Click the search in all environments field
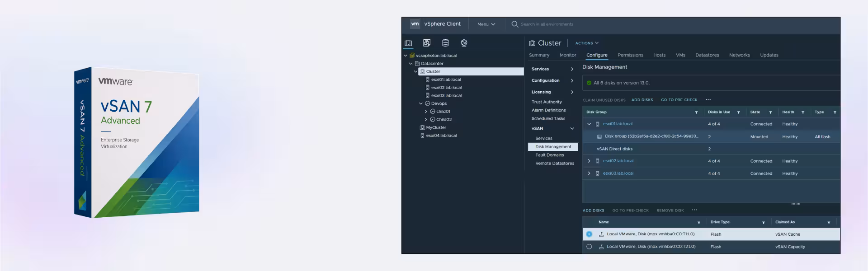The image size is (868, 271). coord(547,24)
